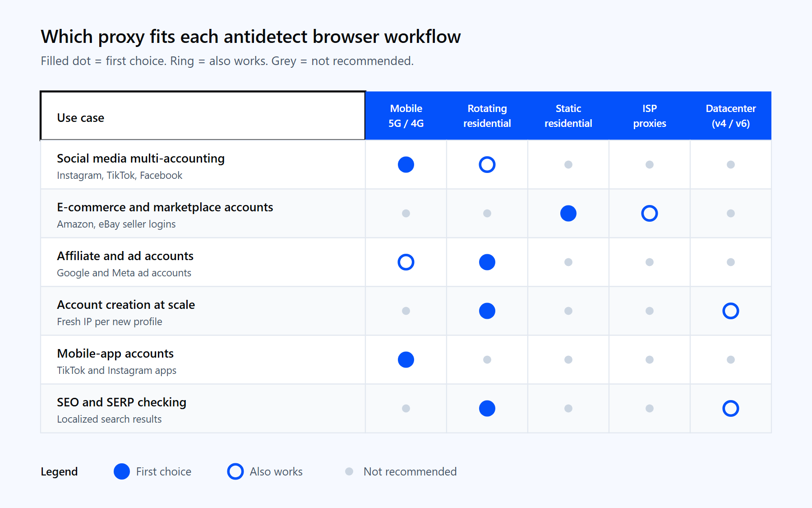Click the Instagram, TikTok, Facebook subtitle
Screen dimensions: 812x508
(120, 175)
